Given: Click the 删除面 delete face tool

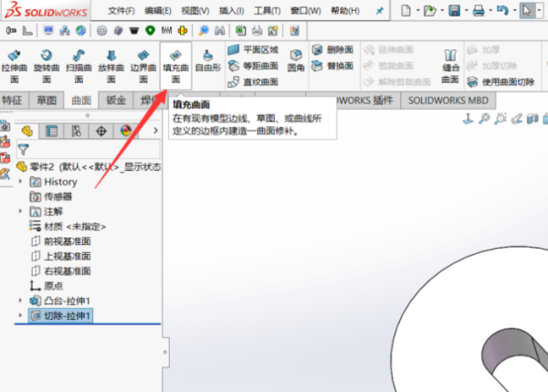Looking at the screenshot, I should click(x=332, y=49).
